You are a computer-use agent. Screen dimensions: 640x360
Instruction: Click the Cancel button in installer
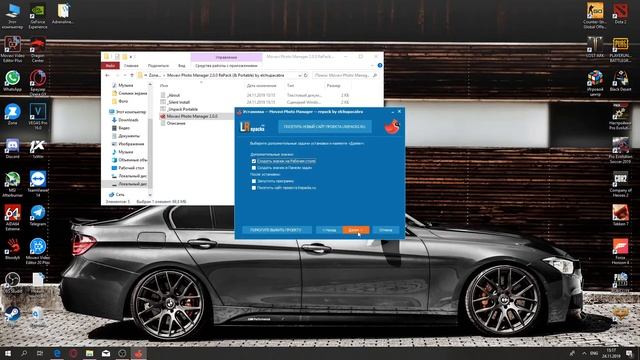(386, 230)
